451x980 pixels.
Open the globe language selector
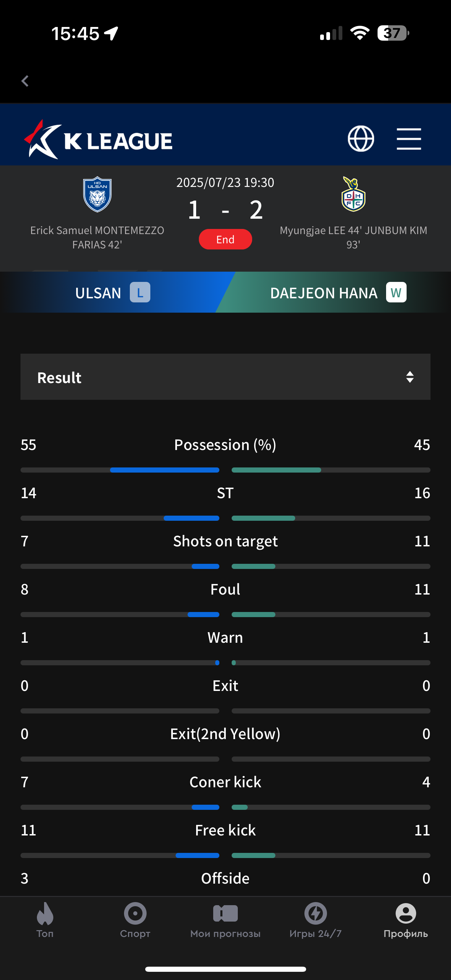(x=360, y=138)
